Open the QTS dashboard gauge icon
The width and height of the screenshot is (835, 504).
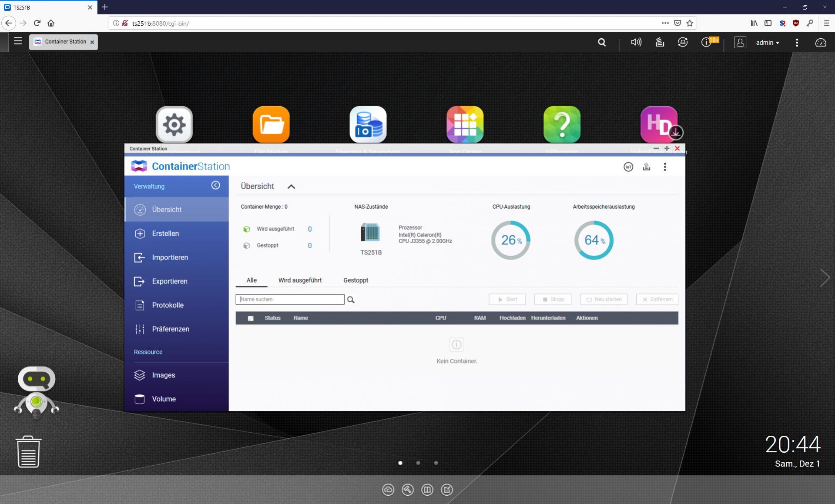click(x=821, y=42)
